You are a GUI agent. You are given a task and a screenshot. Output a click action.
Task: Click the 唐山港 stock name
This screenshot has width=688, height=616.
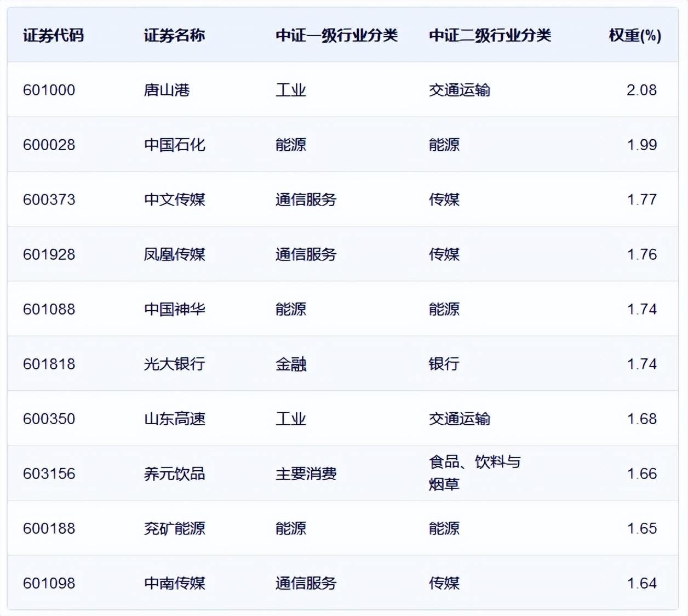click(165, 90)
